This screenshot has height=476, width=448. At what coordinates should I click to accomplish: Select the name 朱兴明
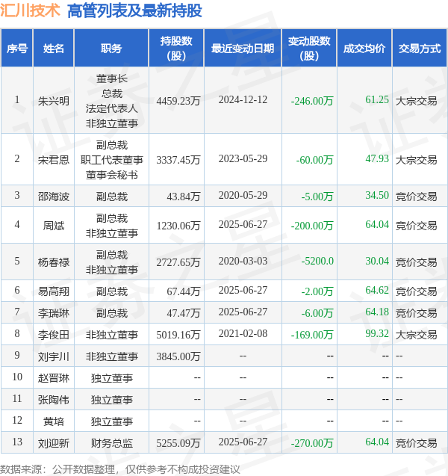pyautogui.click(x=53, y=101)
